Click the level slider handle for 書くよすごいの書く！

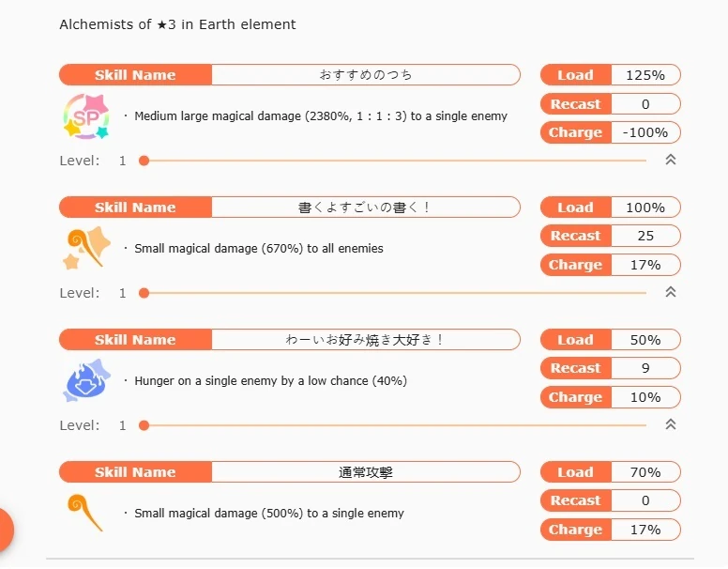point(144,293)
